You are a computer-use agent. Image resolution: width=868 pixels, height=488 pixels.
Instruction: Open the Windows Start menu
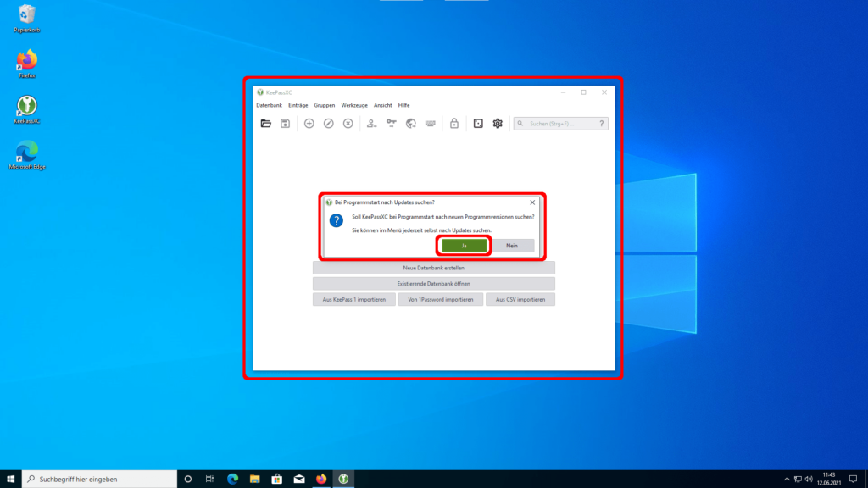point(10,480)
